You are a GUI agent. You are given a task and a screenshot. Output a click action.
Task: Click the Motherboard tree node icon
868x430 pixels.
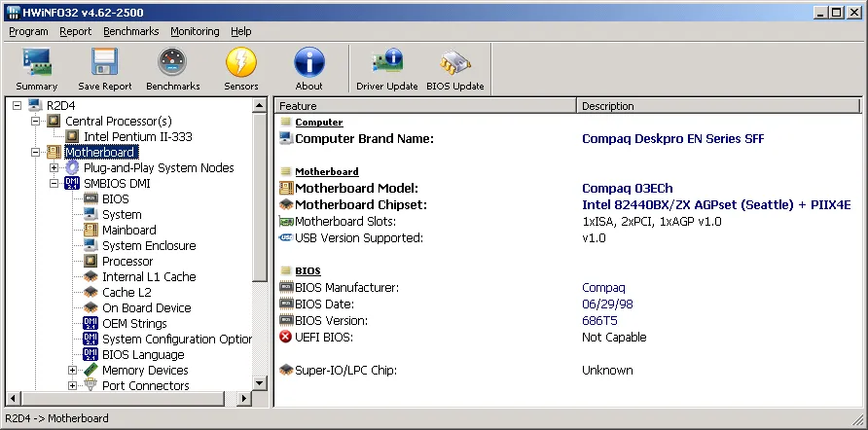point(54,152)
